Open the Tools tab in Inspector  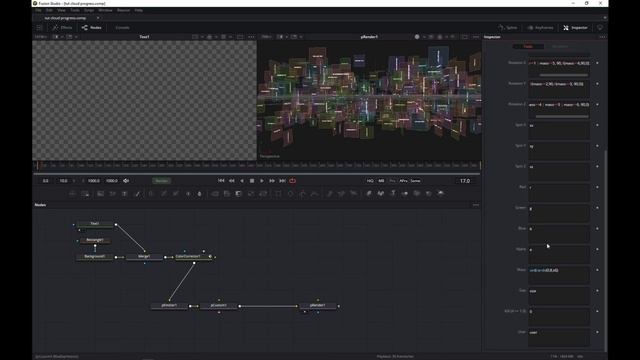click(x=528, y=47)
